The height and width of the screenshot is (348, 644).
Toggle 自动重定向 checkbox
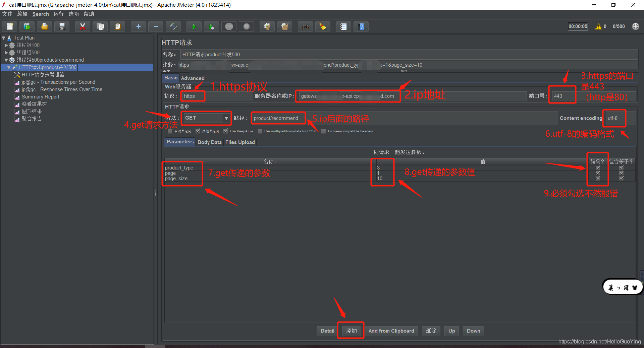pos(170,131)
